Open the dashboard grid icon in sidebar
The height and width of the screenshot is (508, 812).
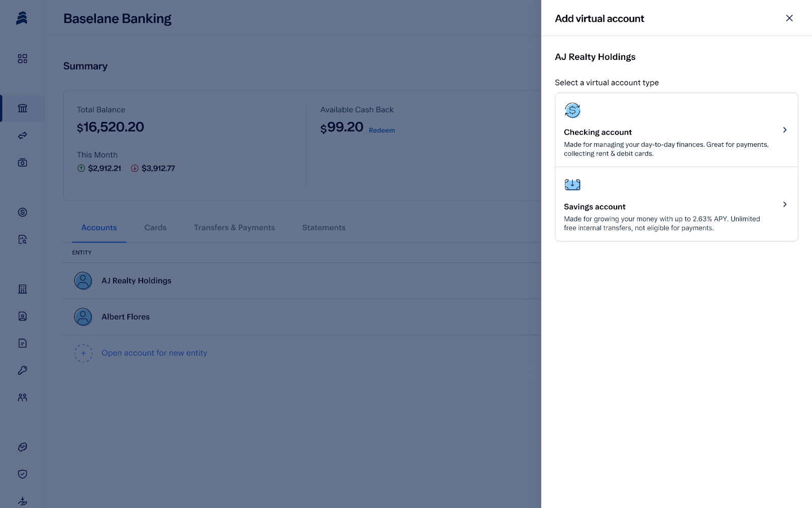[x=22, y=59]
